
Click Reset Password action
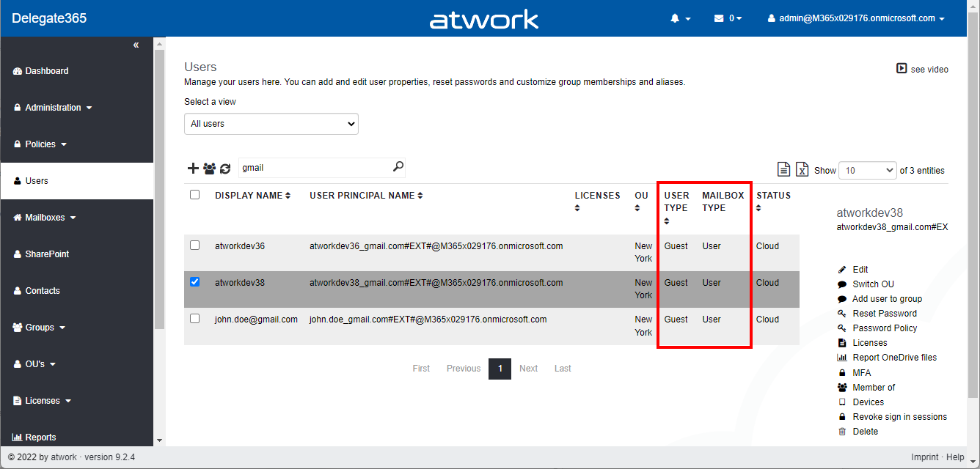click(x=884, y=314)
